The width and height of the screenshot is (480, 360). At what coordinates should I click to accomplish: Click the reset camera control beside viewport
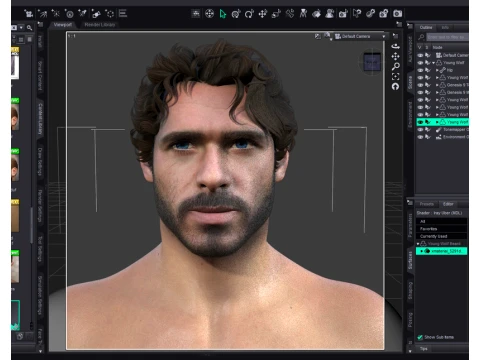click(395, 87)
